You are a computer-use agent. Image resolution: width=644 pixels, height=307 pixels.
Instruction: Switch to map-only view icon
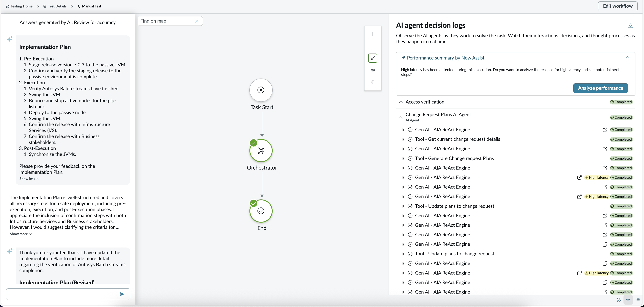tap(618, 300)
